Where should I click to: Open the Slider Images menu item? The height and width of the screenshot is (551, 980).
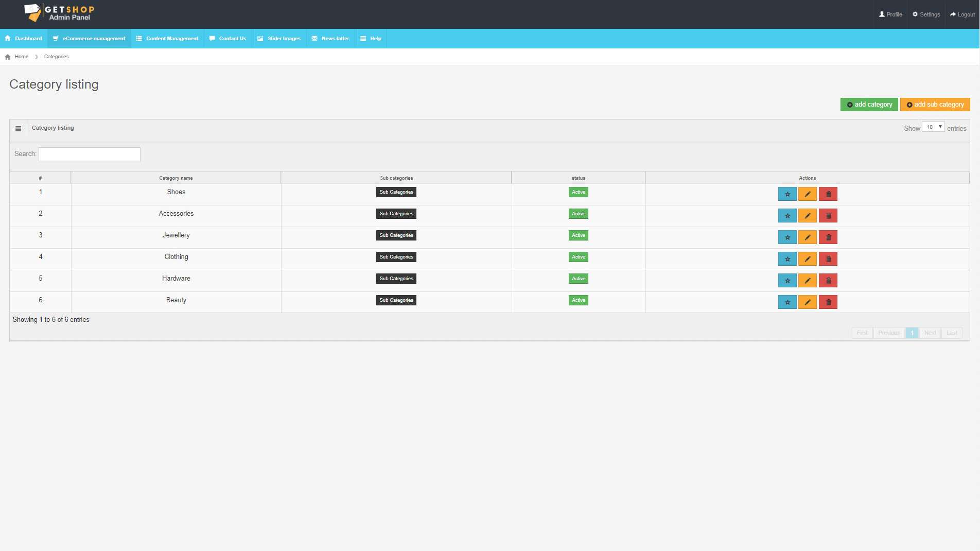279,39
